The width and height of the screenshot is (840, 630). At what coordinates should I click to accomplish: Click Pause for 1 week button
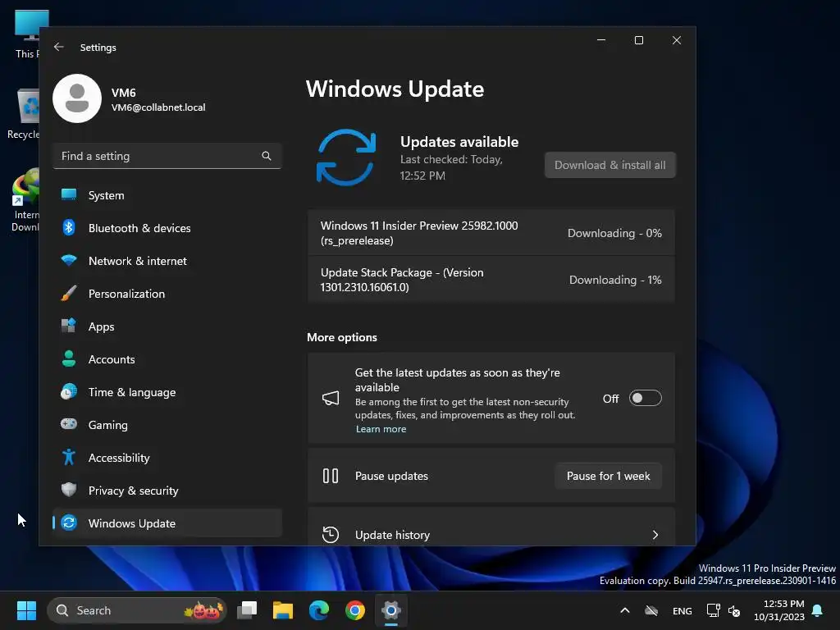(x=608, y=476)
